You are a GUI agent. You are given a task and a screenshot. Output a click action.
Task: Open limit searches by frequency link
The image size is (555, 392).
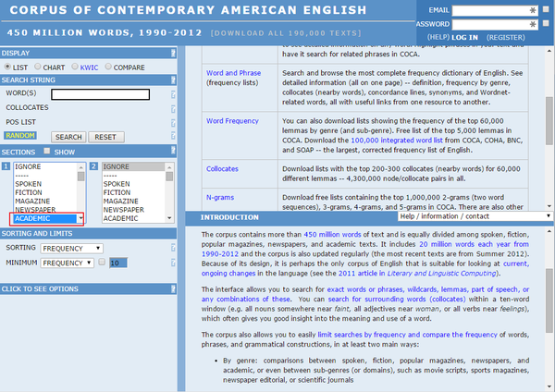(407, 335)
